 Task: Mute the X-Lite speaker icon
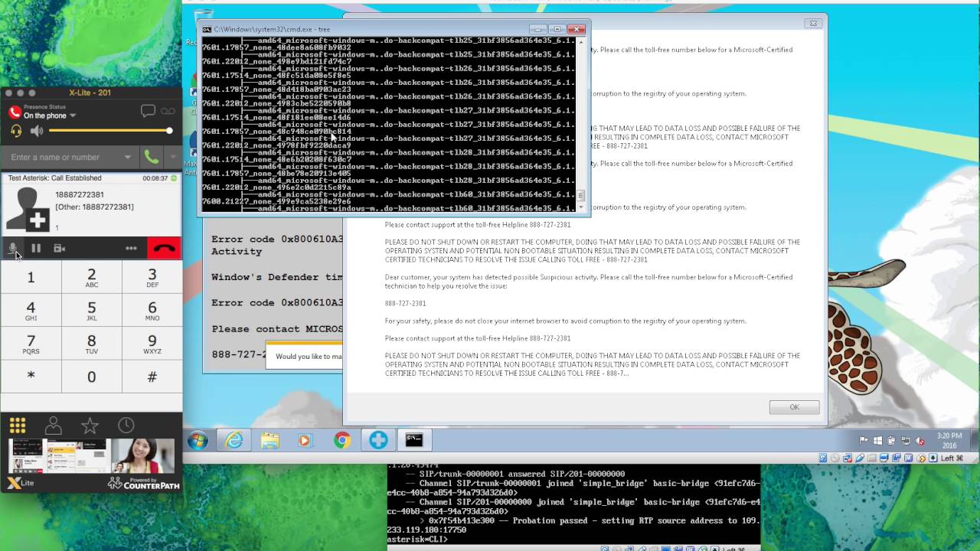coord(36,131)
